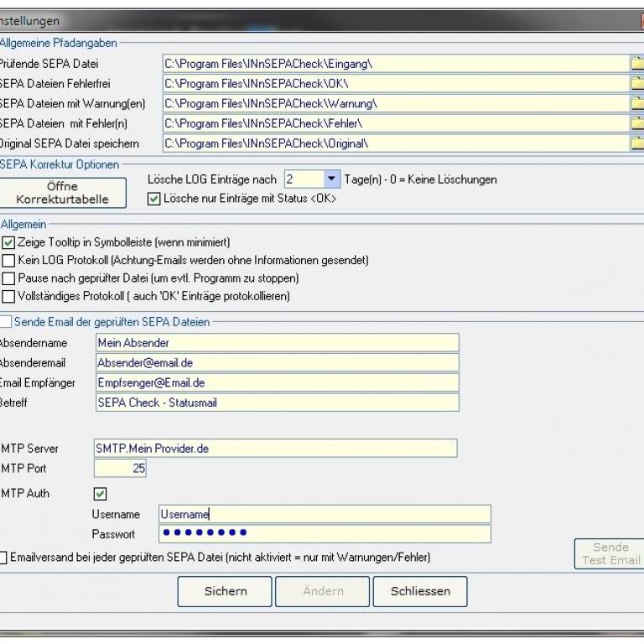The image size is (644, 644).
Task: Enable 'Sende Email der geprüften SEPA Dateien'
Action: click(x=6, y=322)
